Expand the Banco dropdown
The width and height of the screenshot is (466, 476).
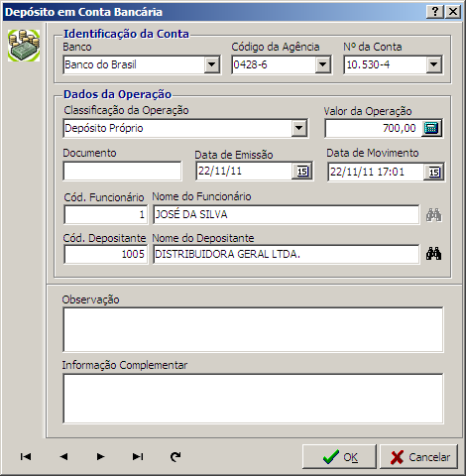(x=211, y=64)
